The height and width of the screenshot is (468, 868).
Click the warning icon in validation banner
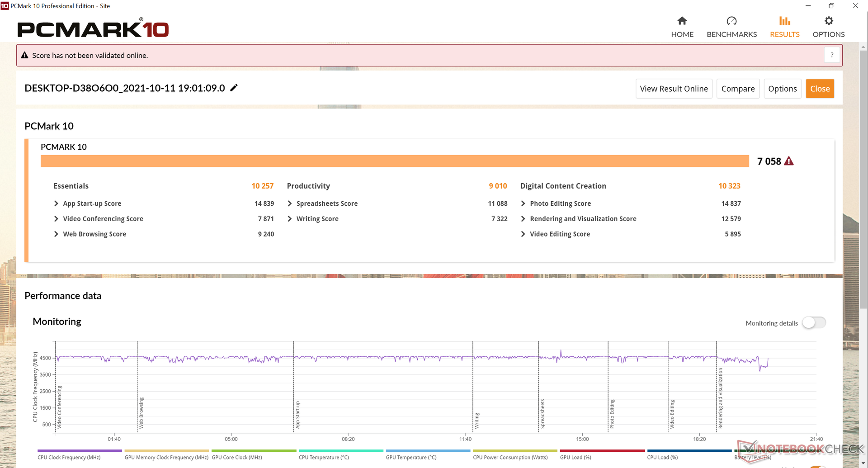(25, 55)
